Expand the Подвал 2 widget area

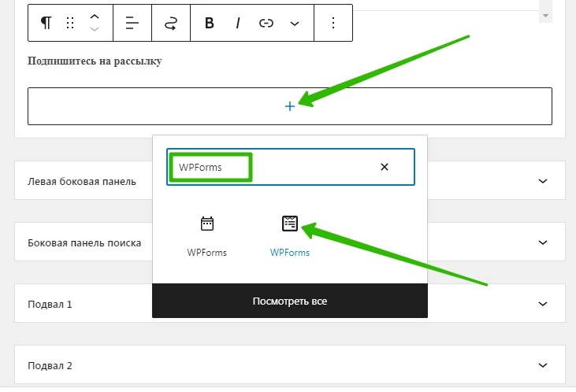point(543,364)
